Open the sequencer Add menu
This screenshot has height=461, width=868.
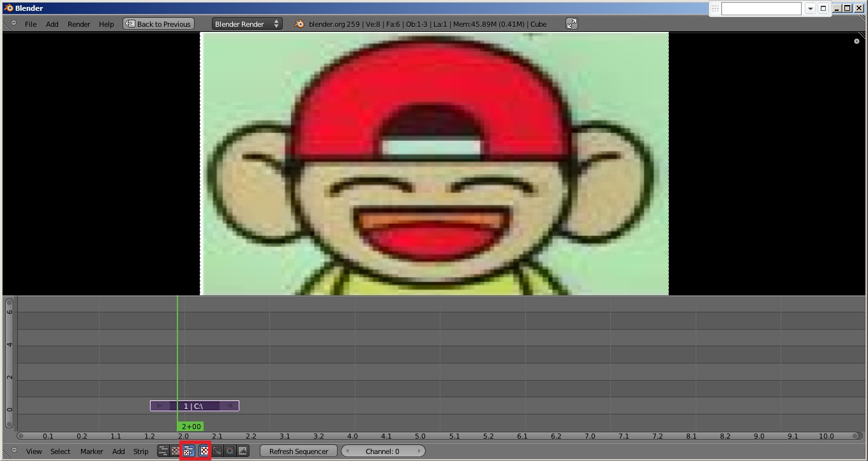(x=119, y=451)
